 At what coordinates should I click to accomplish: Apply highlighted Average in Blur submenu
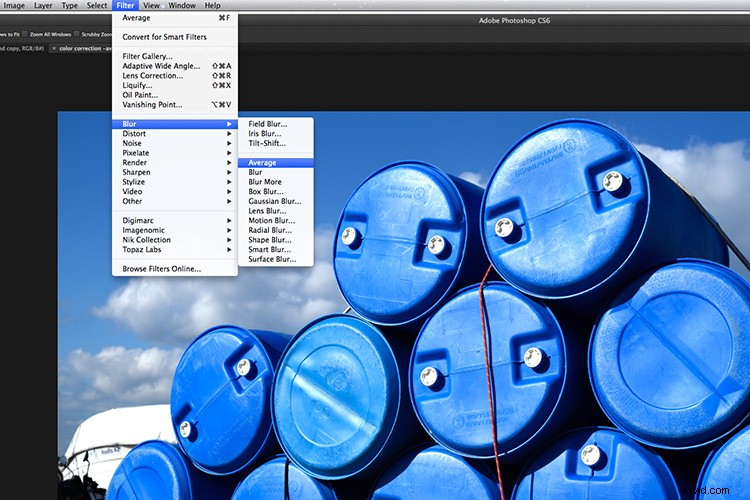(276, 163)
